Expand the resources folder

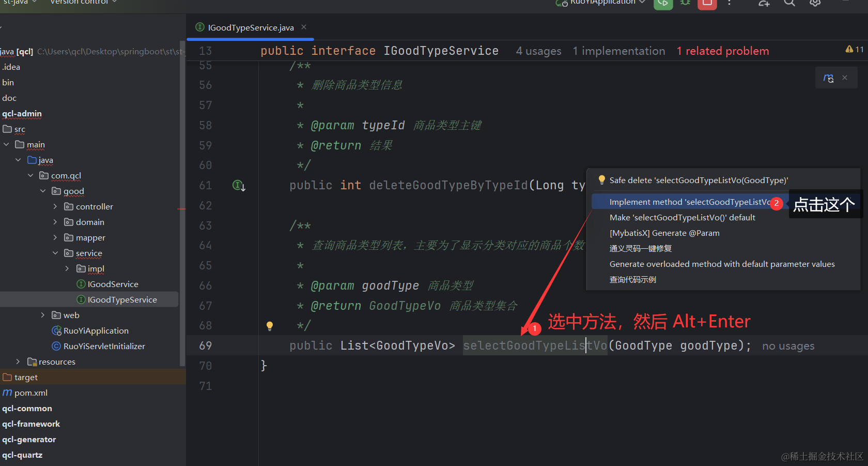[18, 362]
